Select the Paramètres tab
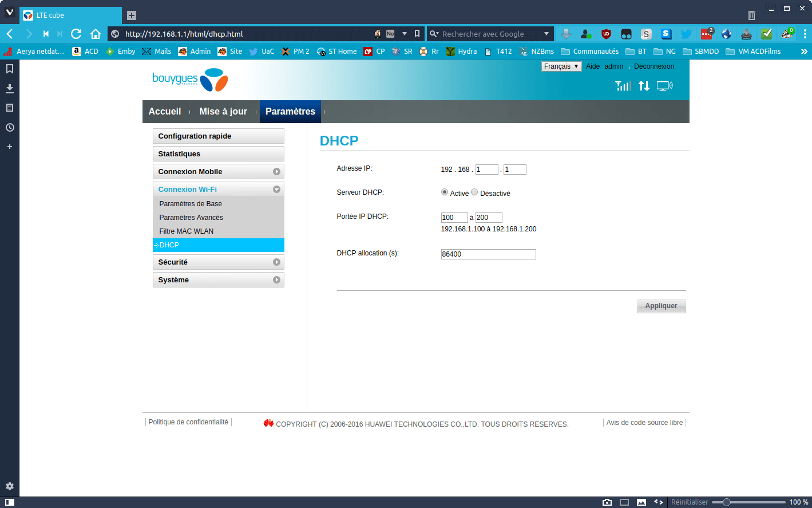812x508 pixels. coord(290,112)
